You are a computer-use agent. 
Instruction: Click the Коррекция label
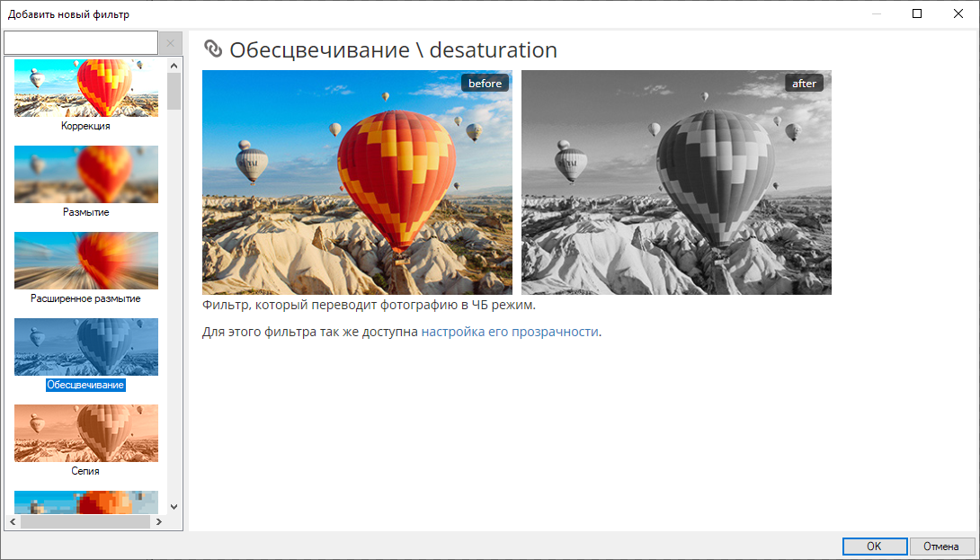pyautogui.click(x=85, y=126)
